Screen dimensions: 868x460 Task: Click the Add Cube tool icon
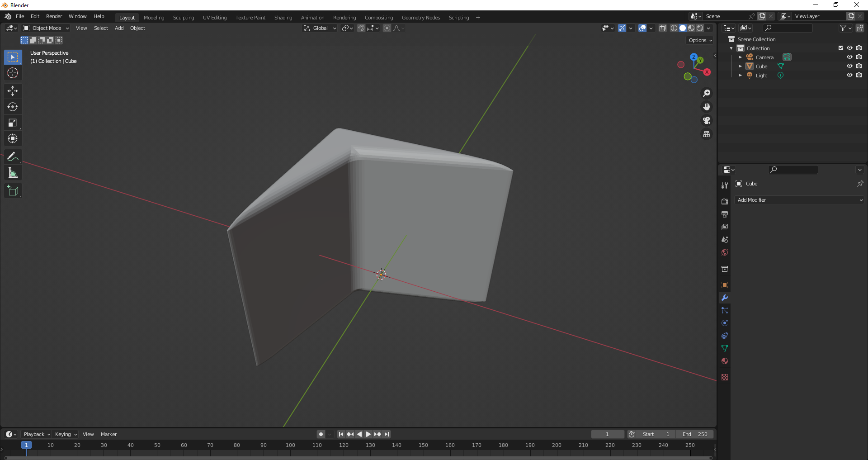pyautogui.click(x=13, y=191)
